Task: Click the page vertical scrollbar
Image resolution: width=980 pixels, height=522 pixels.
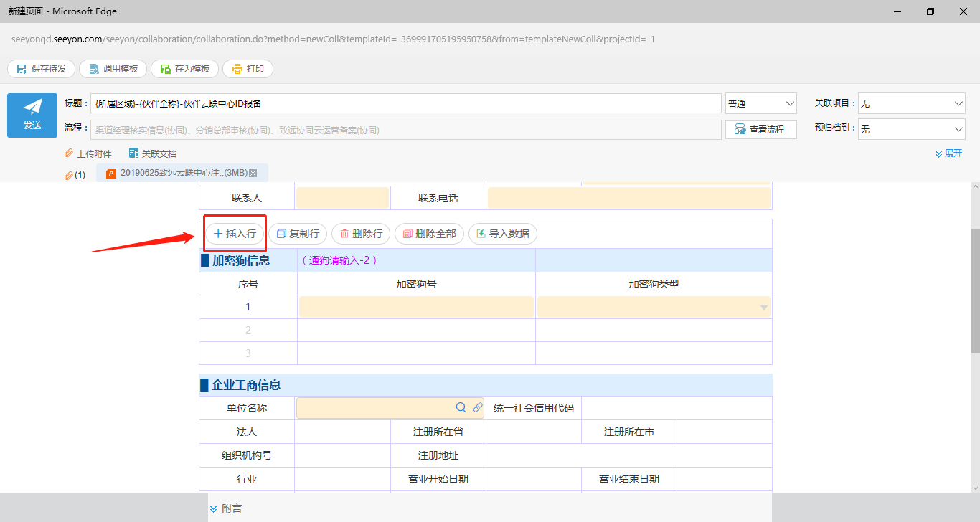Action: click(975, 290)
